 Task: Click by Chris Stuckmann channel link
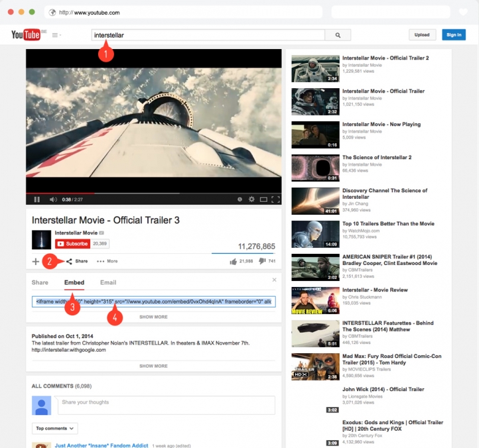point(362,298)
